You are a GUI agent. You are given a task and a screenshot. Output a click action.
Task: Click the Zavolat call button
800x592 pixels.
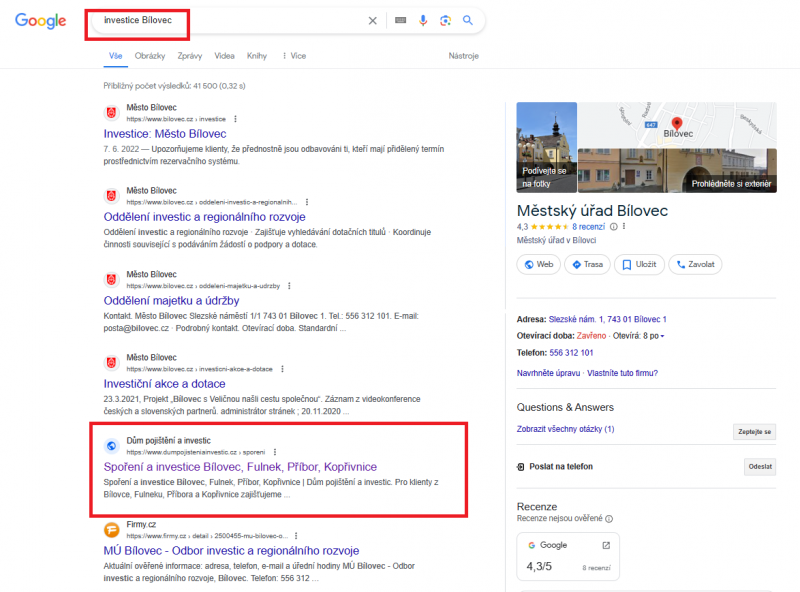click(x=695, y=264)
